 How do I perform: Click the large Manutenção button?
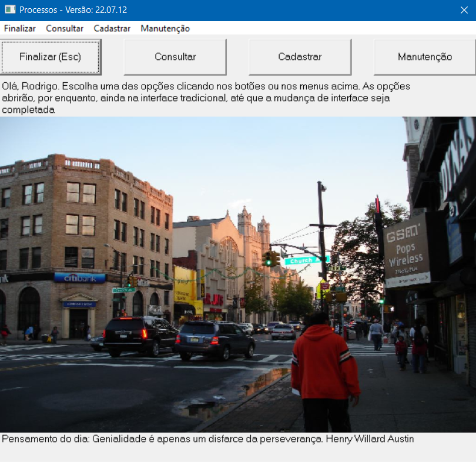[424, 57]
